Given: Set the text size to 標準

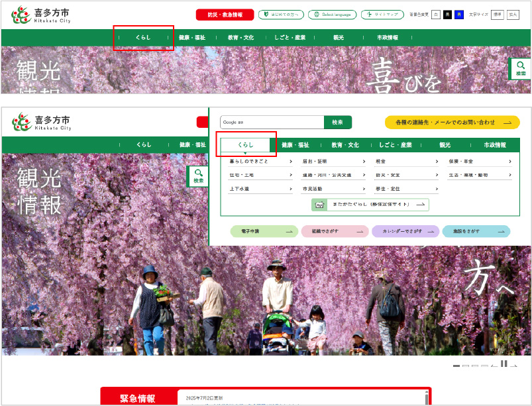Looking at the screenshot, I should point(497,15).
